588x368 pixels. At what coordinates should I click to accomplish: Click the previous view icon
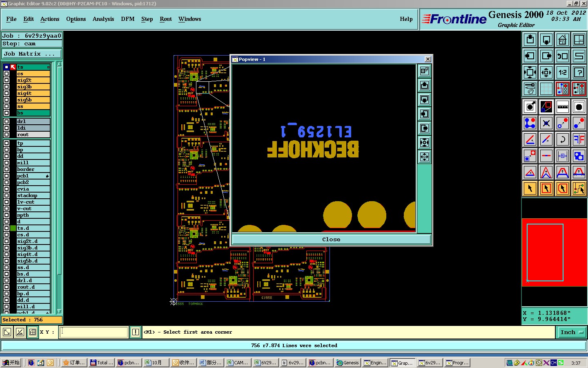pos(563,56)
